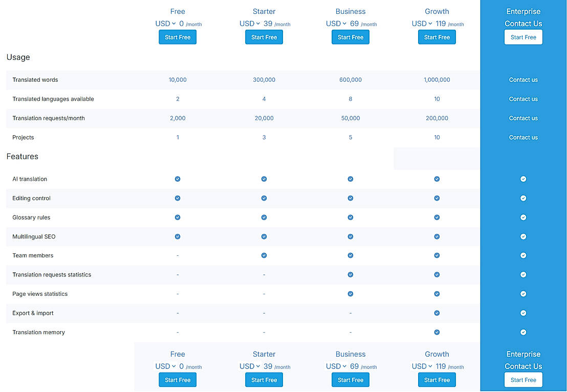Click Start Free under top Starter plan

[x=264, y=37]
